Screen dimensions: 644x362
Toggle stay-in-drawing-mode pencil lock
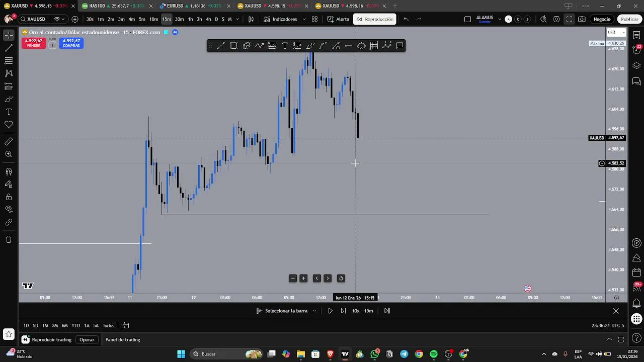tap(9, 185)
